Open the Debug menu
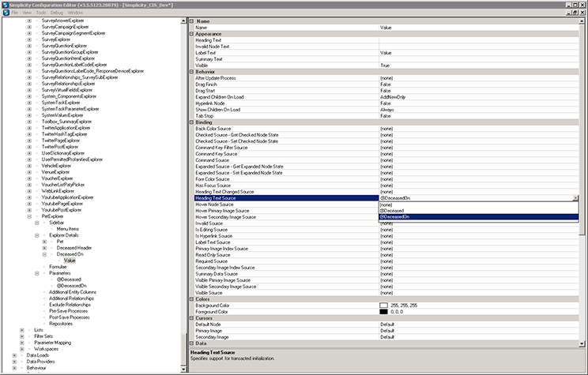Image resolution: width=588 pixels, height=375 pixels. point(57,13)
